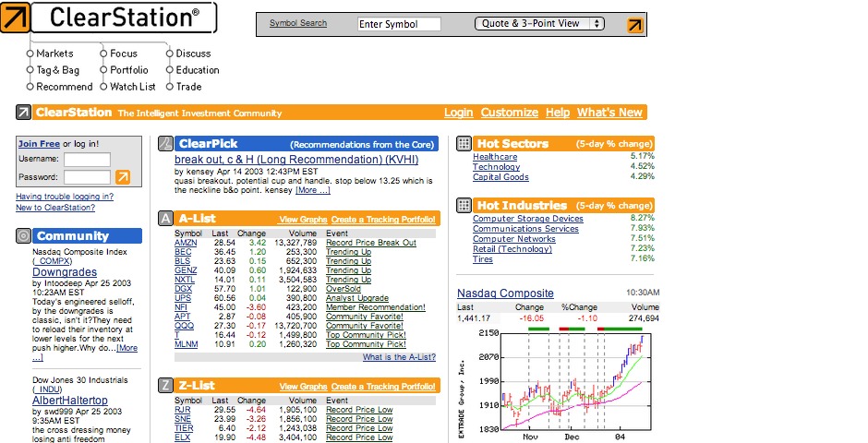Click the A-List section letter icon
The image size is (868, 443).
click(166, 219)
